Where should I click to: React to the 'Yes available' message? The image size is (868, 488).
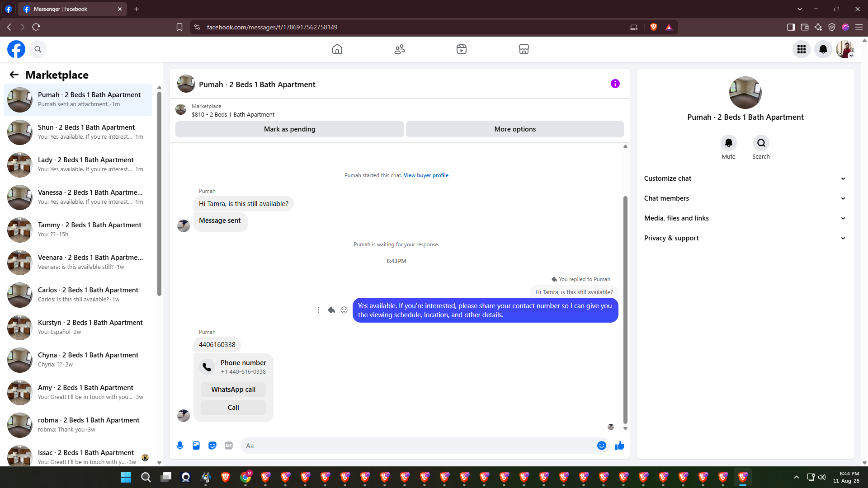click(344, 310)
